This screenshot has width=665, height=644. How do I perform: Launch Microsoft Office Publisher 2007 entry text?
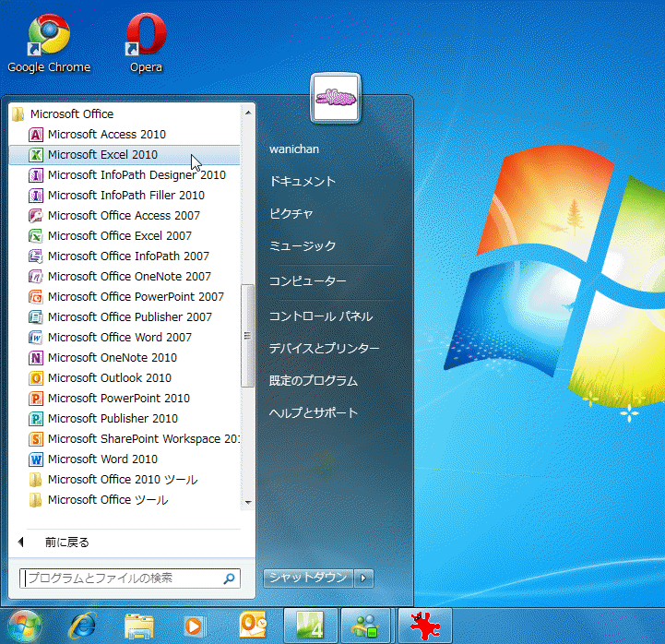tap(130, 316)
